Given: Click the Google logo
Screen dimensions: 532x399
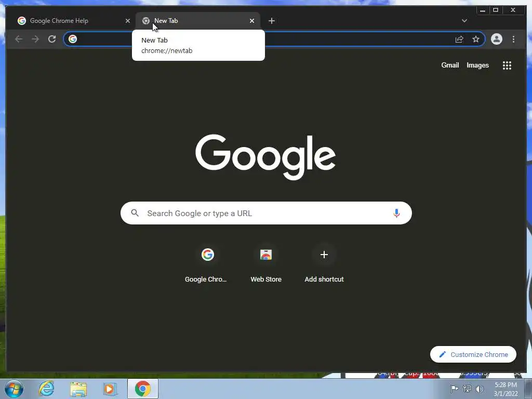Looking at the screenshot, I should (x=265, y=157).
